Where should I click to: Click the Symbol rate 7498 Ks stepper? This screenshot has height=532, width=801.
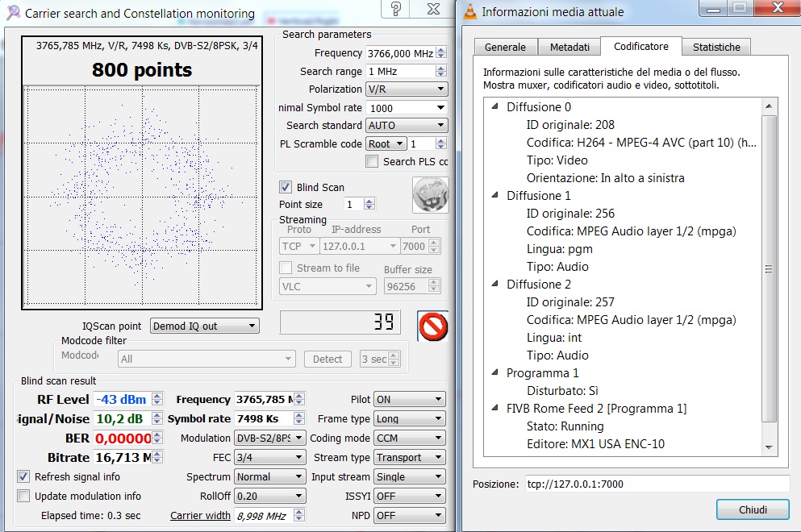299,418
